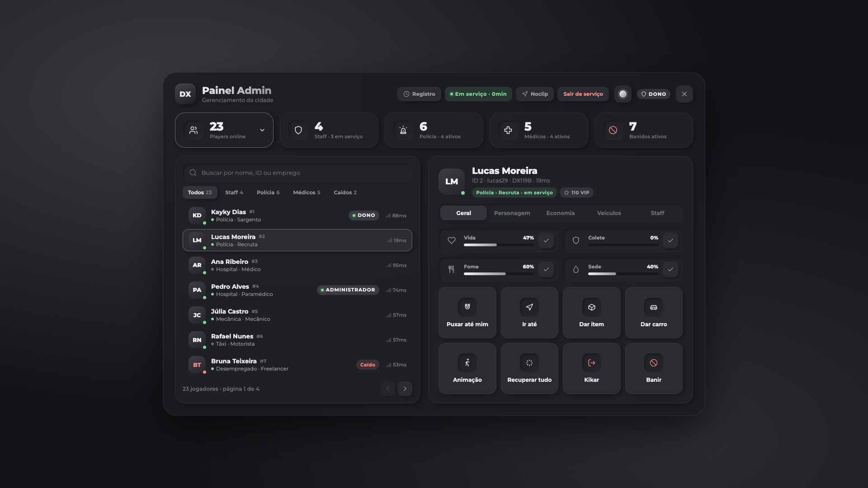Click the Sair de serviço button
The height and width of the screenshot is (488, 868).
pyautogui.click(x=583, y=94)
